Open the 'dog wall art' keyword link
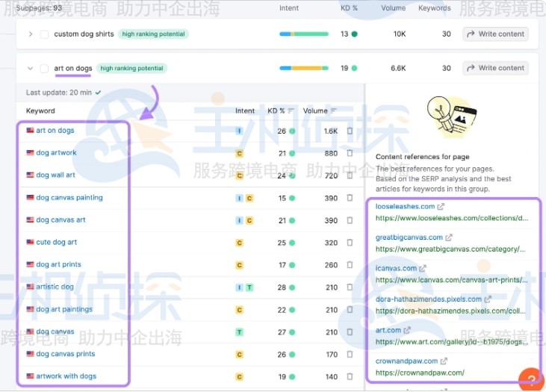 pyautogui.click(x=55, y=175)
